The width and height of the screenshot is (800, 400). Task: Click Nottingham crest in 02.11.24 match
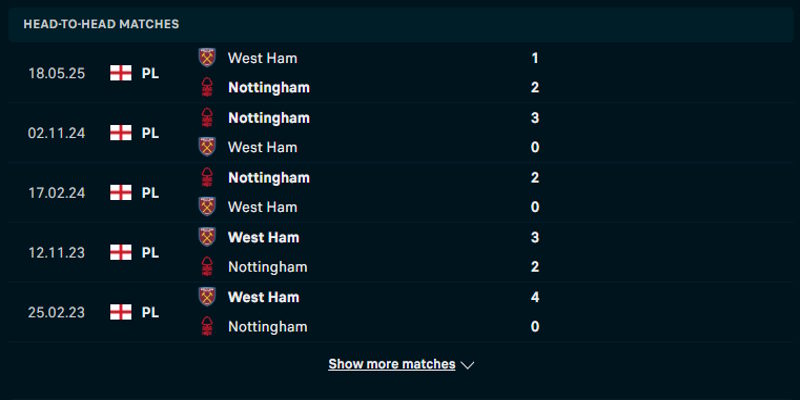(x=207, y=117)
